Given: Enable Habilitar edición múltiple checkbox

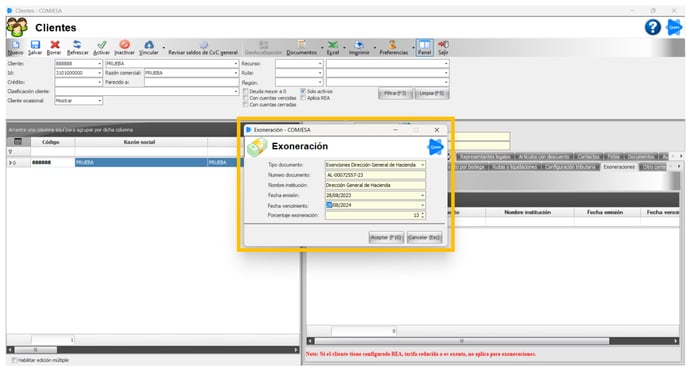Looking at the screenshot, I should (14, 360).
